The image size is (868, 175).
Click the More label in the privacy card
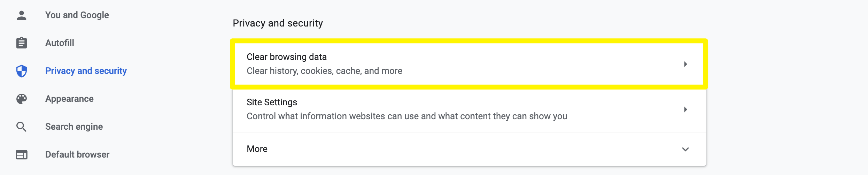point(257,149)
